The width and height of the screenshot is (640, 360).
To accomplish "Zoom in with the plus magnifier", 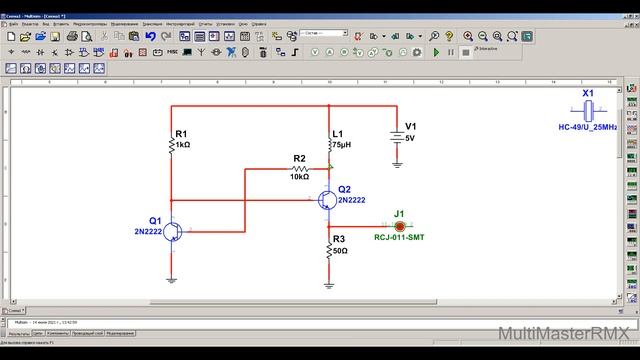I will (468, 36).
